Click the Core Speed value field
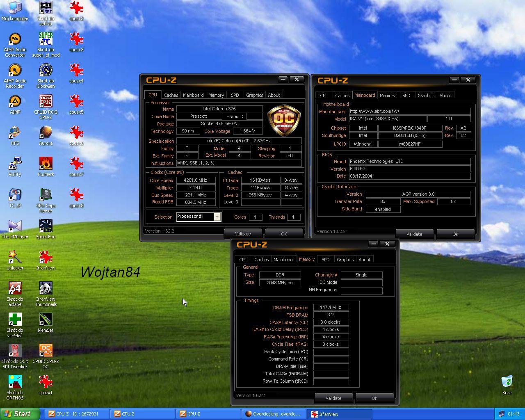Screen dimensions: 525x420 (196, 180)
